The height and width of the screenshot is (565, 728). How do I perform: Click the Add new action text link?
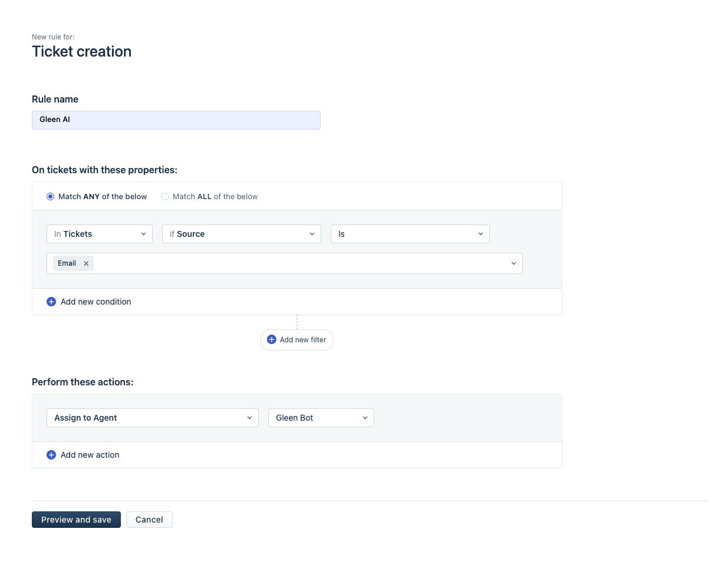pyautogui.click(x=90, y=455)
